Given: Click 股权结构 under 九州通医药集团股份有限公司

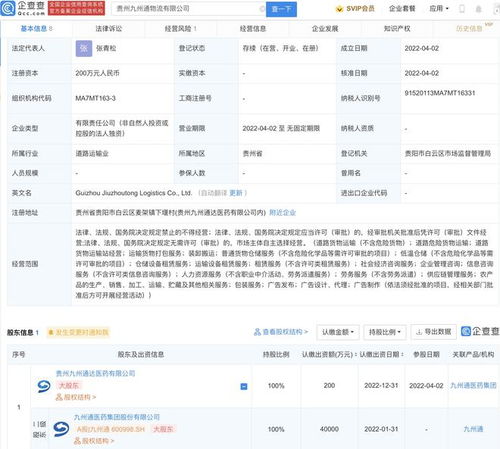Looking at the screenshot, I should pos(94,441).
